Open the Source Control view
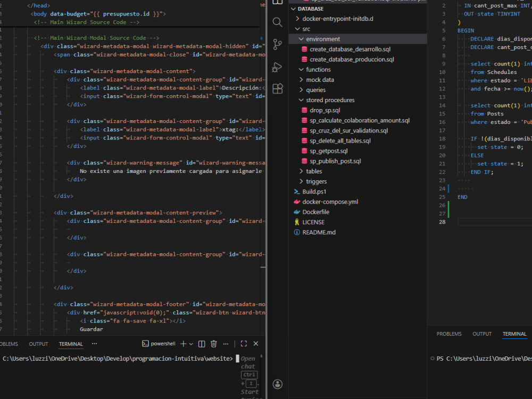The image size is (532, 399). [277, 45]
